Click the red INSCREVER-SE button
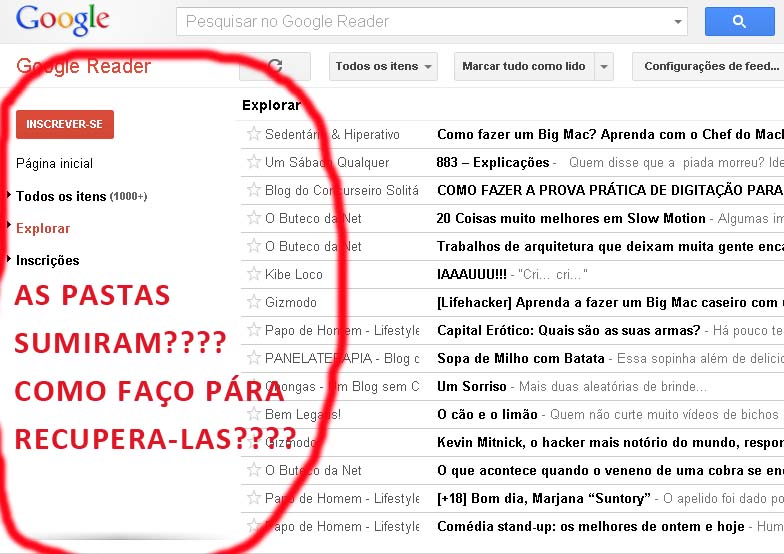Viewport: 784px width, 554px height. [x=65, y=124]
